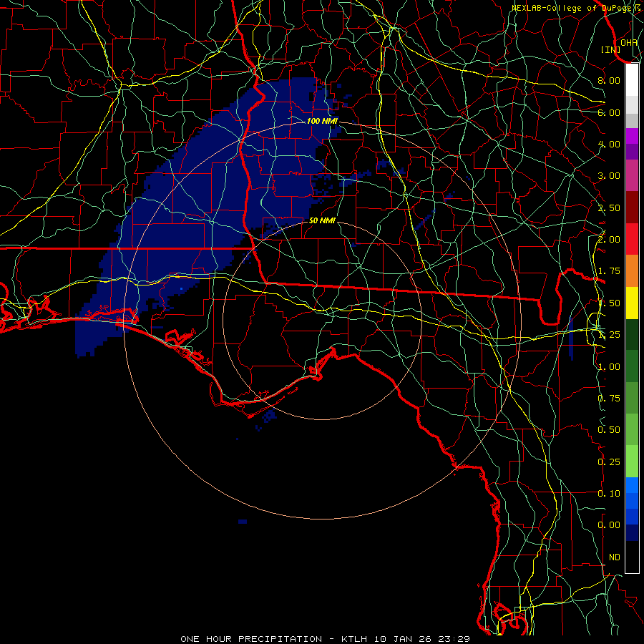The image size is (644, 644).
Task: Click the [IN] units label above legend
Action: tap(611, 49)
